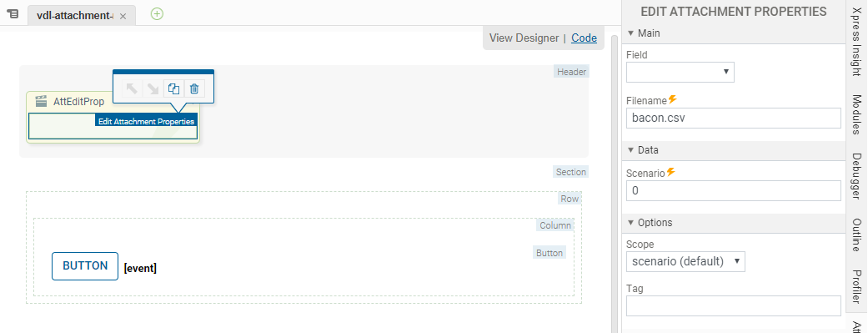Click the BUTTON element in designer
The height and width of the screenshot is (333, 868).
85,266
